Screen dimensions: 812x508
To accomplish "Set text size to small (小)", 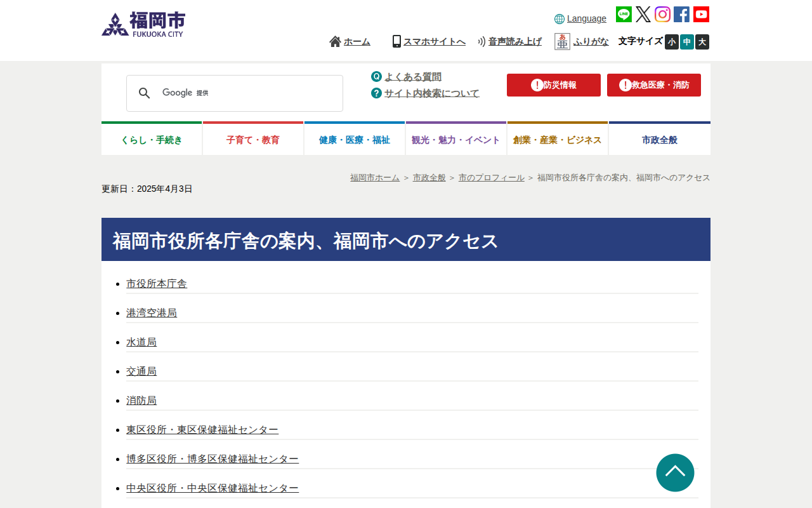I will [672, 42].
